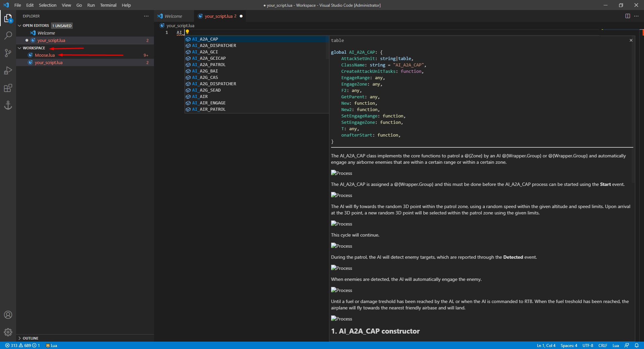Viewport: 644px width, 349px height.
Task: Open the Explorer view in activity bar
Action: 8,18
